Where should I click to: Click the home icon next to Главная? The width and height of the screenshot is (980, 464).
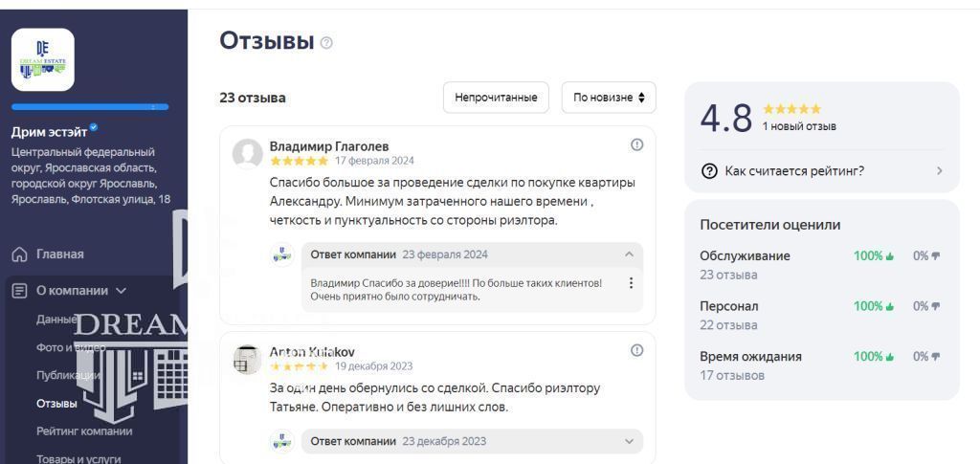[x=20, y=254]
